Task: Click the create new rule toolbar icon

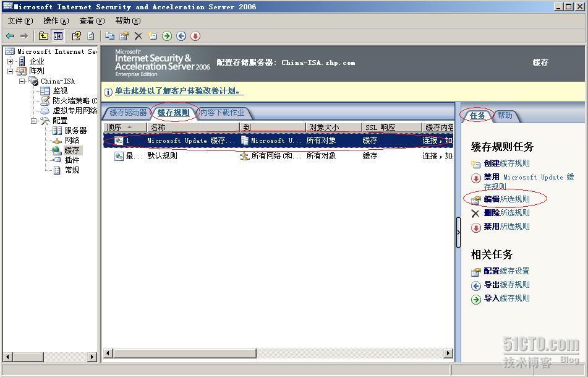Action: tap(152, 36)
